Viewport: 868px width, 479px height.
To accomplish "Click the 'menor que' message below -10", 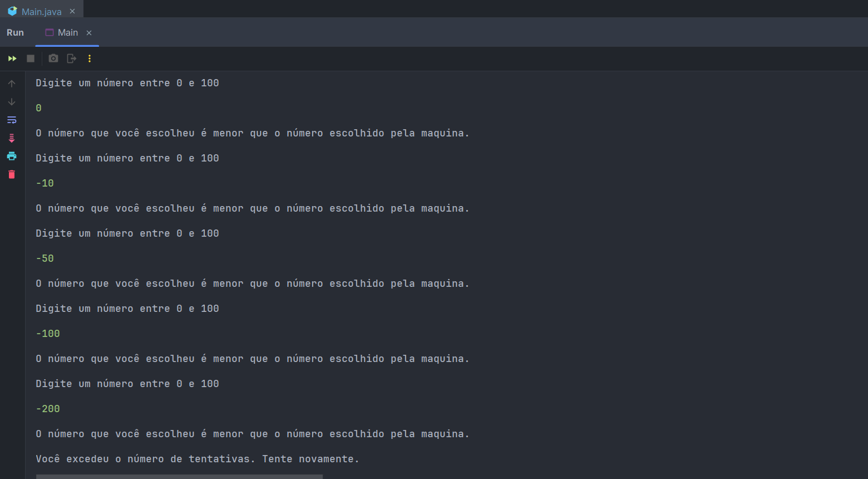I will tap(253, 208).
